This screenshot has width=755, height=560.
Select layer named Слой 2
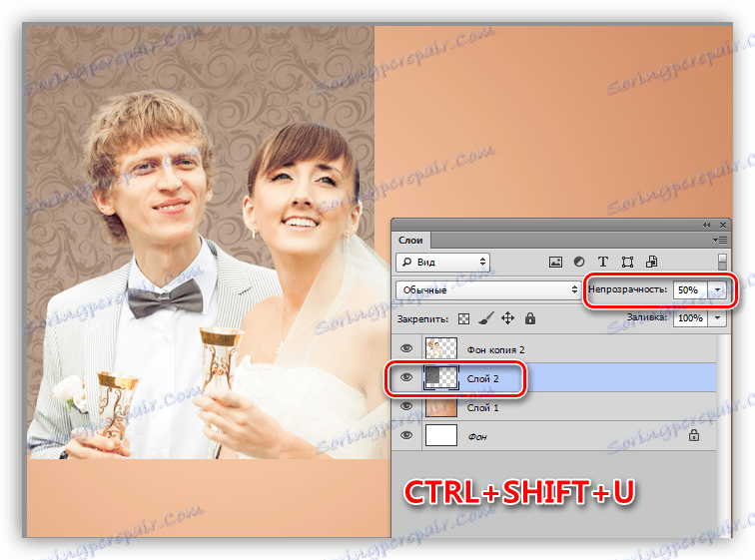coord(482,378)
